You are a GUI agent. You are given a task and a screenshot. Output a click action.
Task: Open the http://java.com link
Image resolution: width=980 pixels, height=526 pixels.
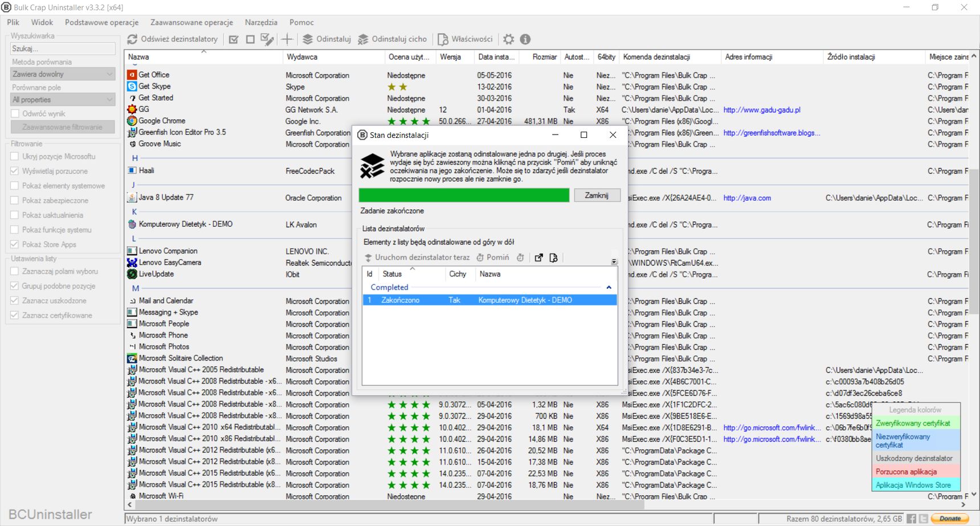[x=747, y=198]
